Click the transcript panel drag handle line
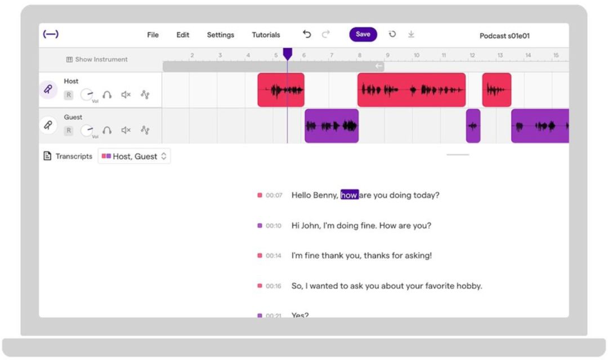Image resolution: width=608 pixels, height=364 pixels. tap(458, 155)
